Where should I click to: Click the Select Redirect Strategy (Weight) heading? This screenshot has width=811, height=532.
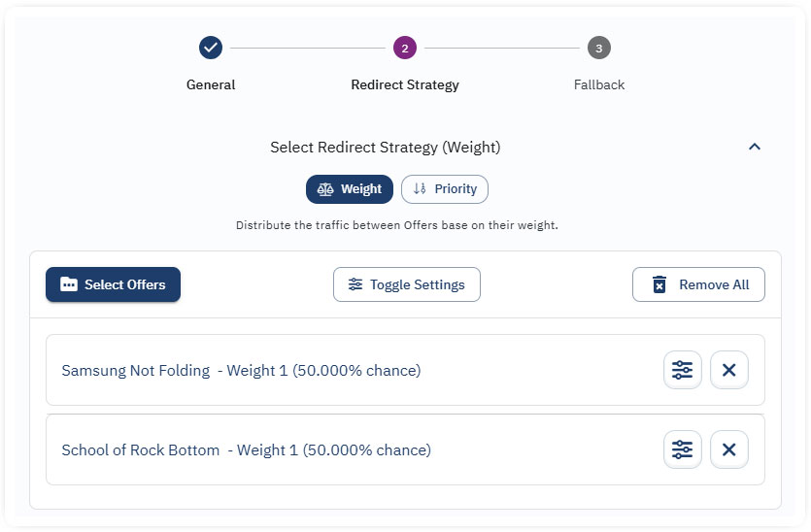[386, 148]
